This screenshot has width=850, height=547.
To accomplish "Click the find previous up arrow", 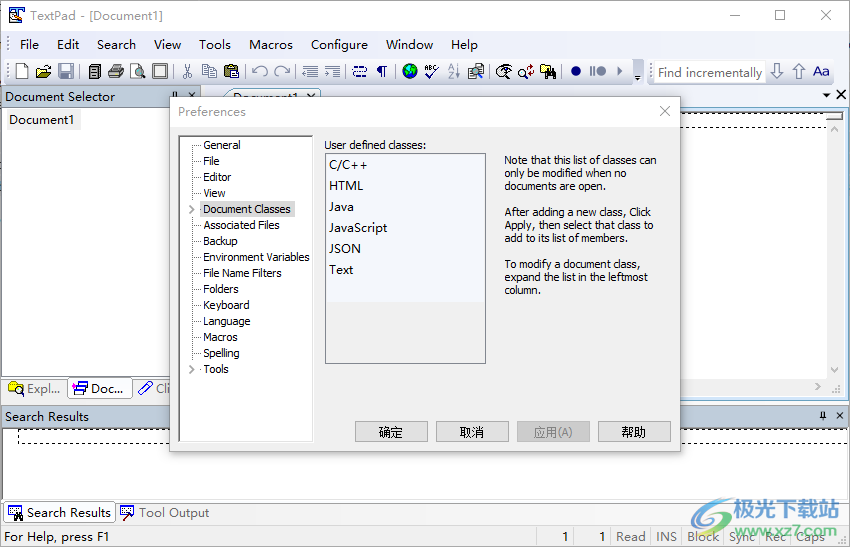I will (799, 72).
